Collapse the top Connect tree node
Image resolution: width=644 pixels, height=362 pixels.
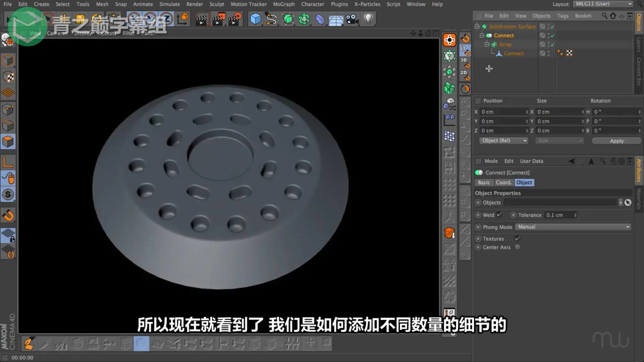tap(482, 36)
